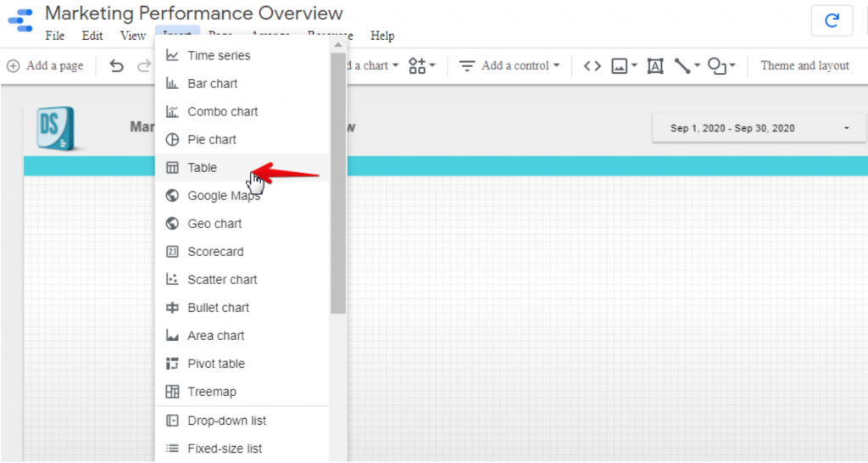
Task: Select Google Maps menu entry
Action: (x=242, y=196)
